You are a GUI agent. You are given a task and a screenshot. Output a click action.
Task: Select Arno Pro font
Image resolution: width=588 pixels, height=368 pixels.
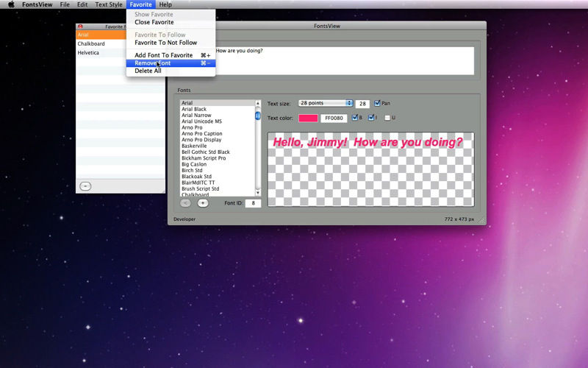[218, 127]
